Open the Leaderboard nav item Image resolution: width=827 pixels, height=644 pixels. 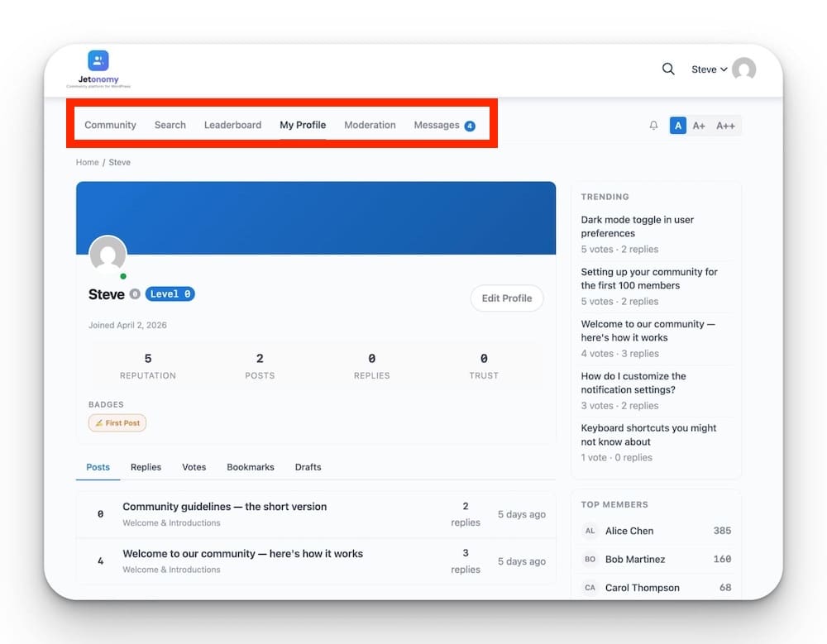click(x=232, y=125)
